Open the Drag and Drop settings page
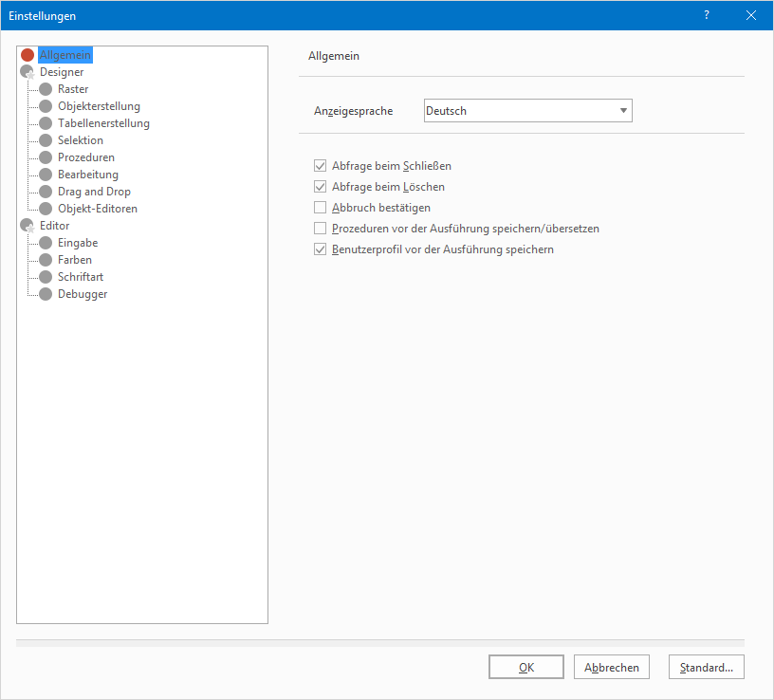The image size is (774, 700). tap(94, 192)
